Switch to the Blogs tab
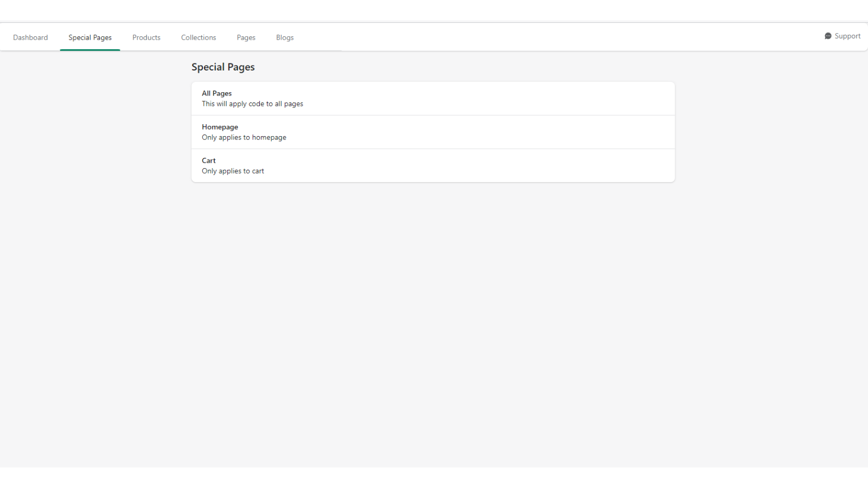 click(285, 37)
